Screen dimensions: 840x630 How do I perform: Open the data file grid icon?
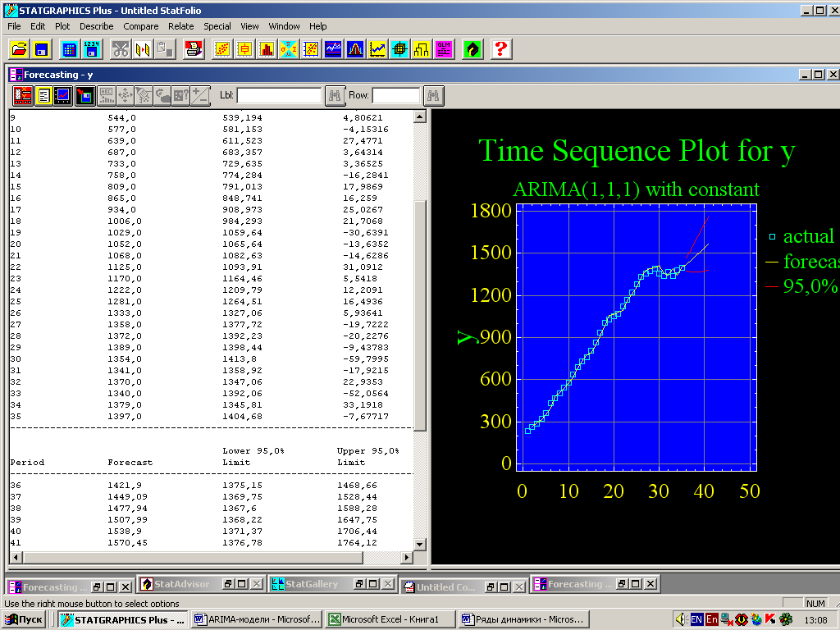pyautogui.click(x=69, y=49)
